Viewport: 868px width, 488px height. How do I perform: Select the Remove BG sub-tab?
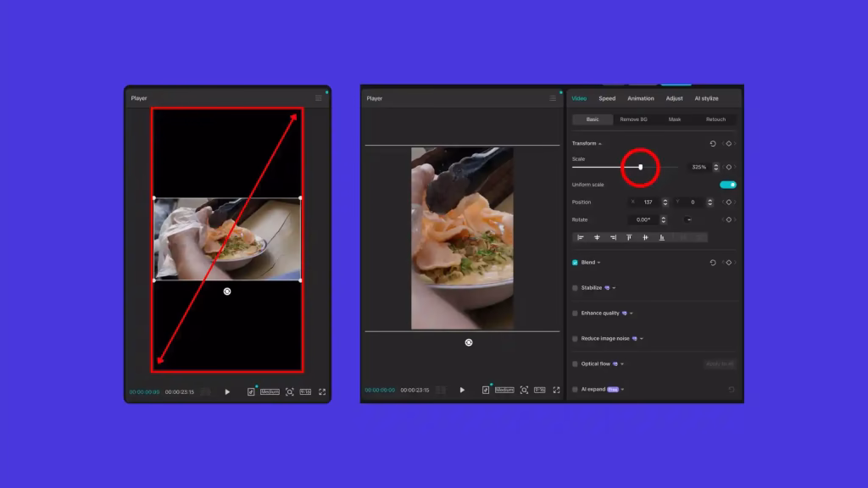tap(633, 119)
